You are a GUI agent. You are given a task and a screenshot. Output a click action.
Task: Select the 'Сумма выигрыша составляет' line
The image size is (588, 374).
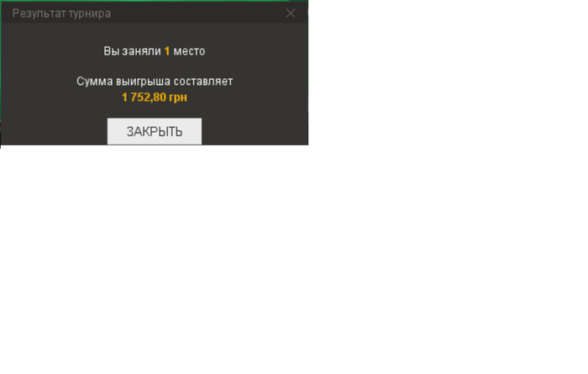[x=155, y=82]
